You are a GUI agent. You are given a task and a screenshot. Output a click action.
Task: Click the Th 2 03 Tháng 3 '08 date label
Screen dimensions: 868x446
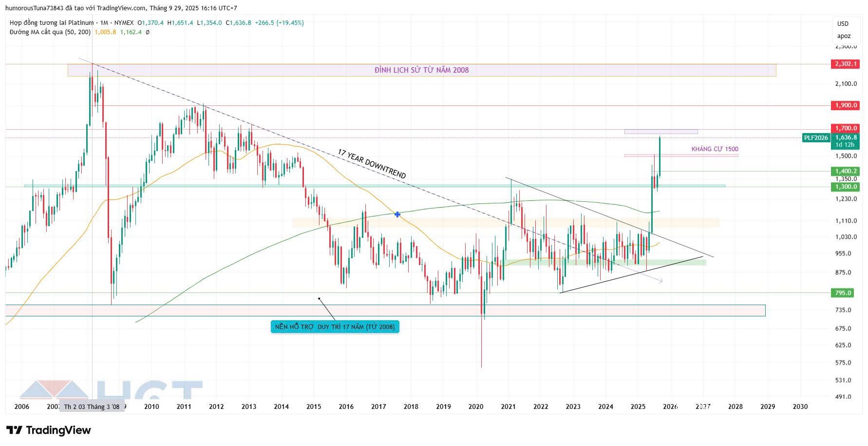92,407
